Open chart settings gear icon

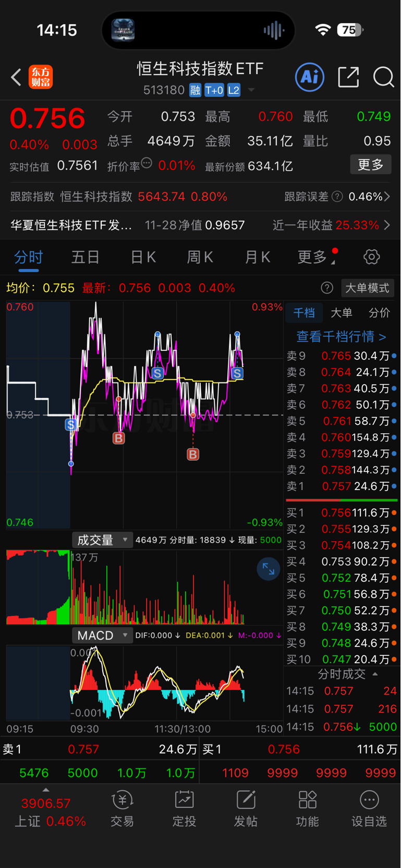[x=372, y=256]
